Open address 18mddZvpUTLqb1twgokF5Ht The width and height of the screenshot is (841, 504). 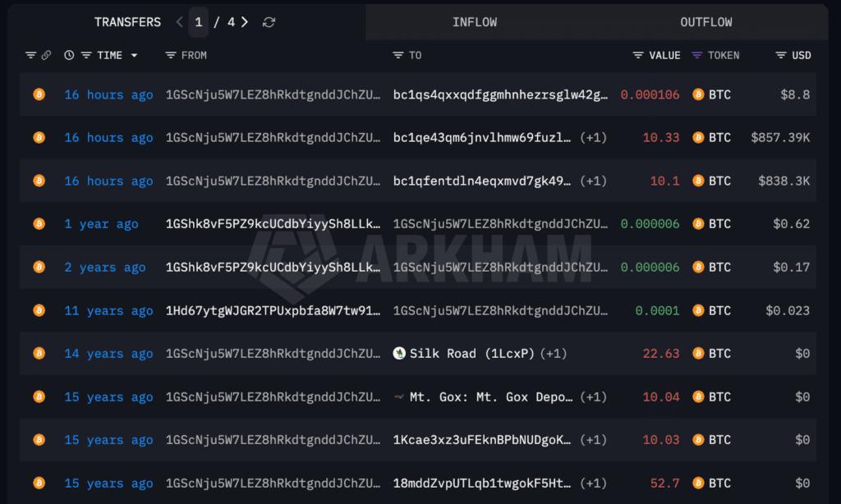tap(481, 483)
